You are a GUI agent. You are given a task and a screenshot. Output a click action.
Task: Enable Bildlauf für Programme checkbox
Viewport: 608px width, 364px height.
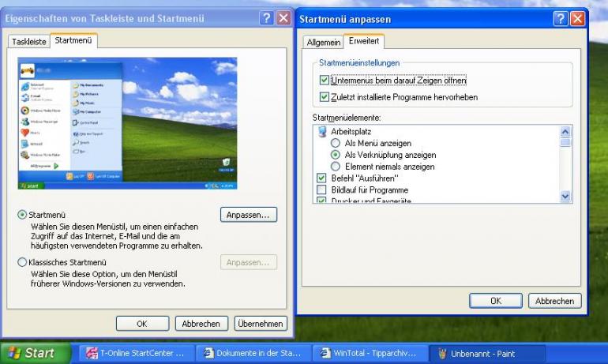tap(321, 190)
